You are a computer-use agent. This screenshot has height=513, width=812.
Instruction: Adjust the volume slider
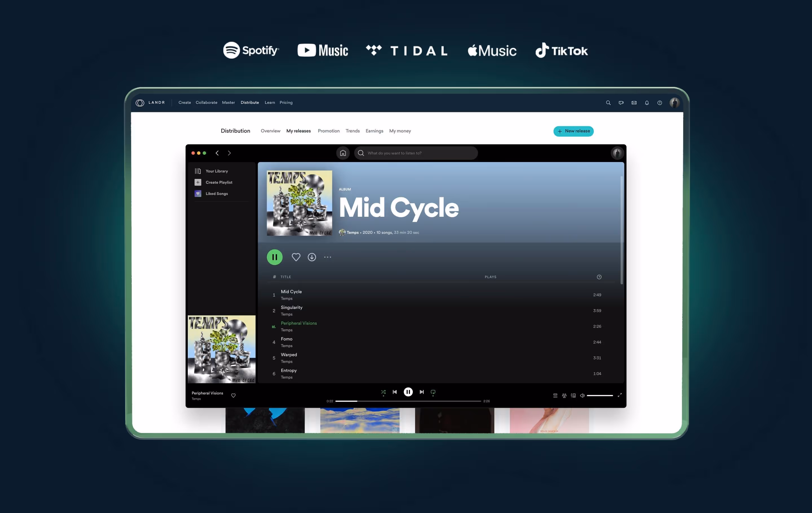pyautogui.click(x=600, y=395)
